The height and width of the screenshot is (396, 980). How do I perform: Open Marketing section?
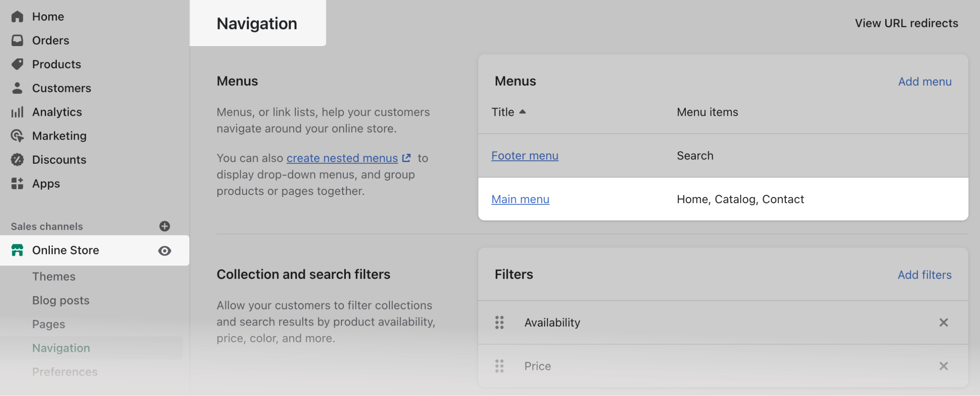60,136
